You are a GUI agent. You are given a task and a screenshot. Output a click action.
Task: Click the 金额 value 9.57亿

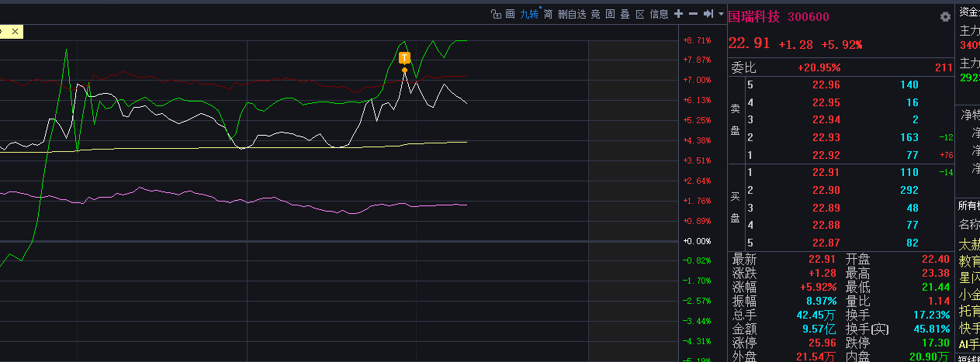point(821,329)
